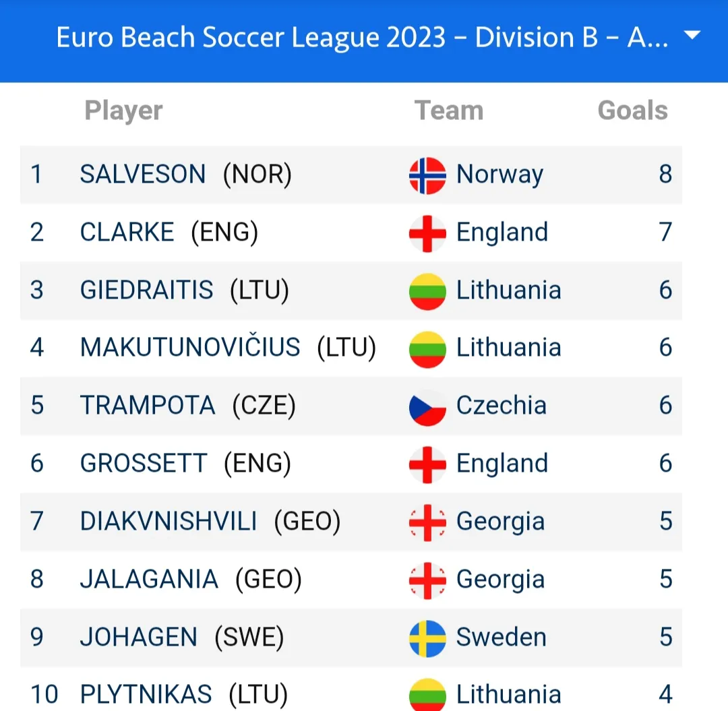Click the Player column header
Viewport: 728px width, 711px height.
(x=123, y=111)
